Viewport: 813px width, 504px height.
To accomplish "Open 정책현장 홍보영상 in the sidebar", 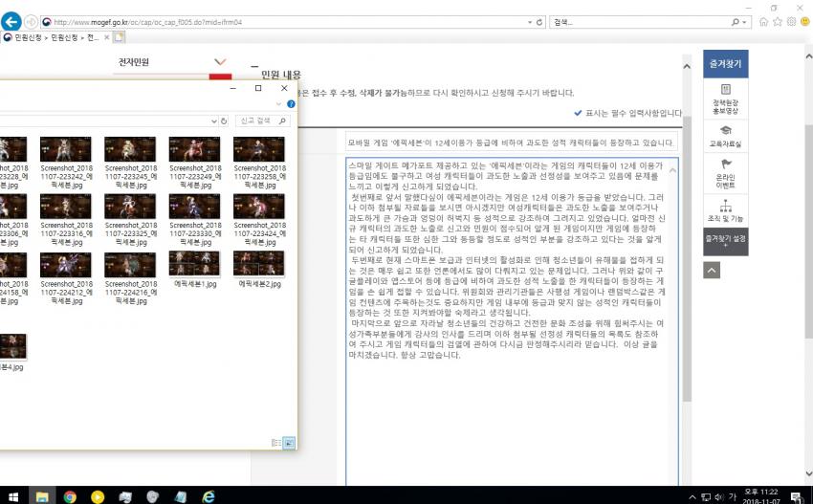I will click(725, 99).
